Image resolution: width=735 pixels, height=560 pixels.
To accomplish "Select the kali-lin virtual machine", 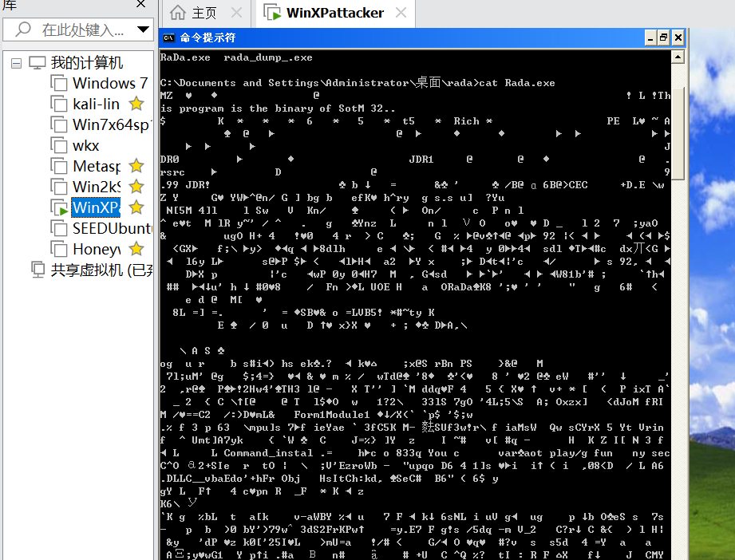I will (x=96, y=104).
